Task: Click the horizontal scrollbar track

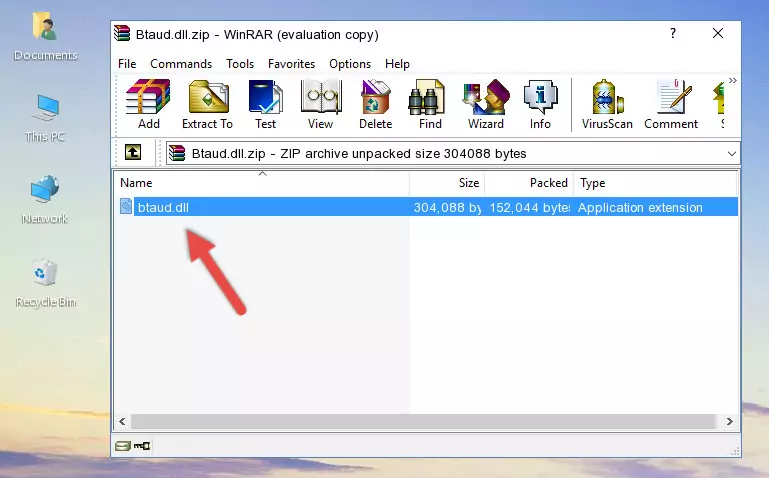Action: tap(423, 421)
